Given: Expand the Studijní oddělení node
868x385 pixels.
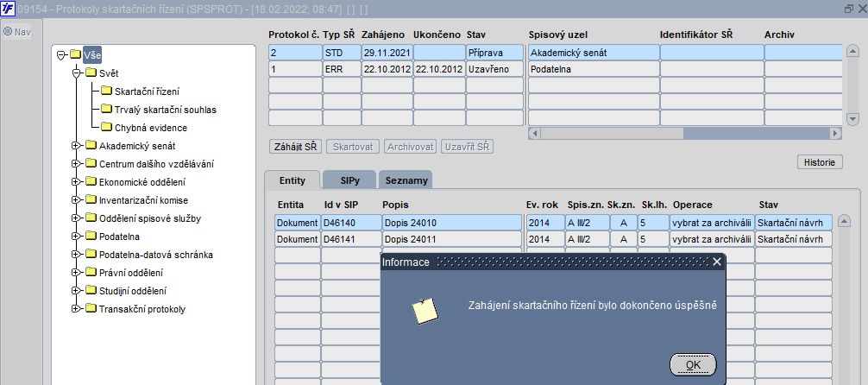Looking at the screenshot, I should point(76,291).
